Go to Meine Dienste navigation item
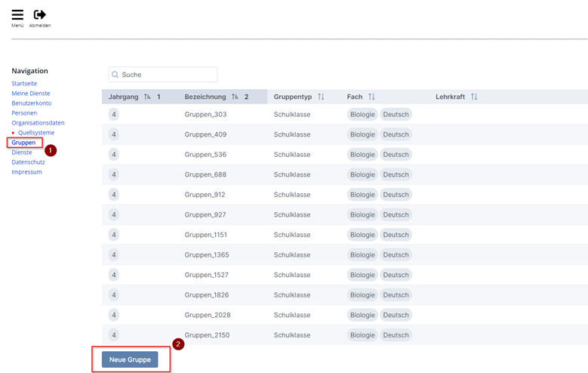 (x=31, y=93)
